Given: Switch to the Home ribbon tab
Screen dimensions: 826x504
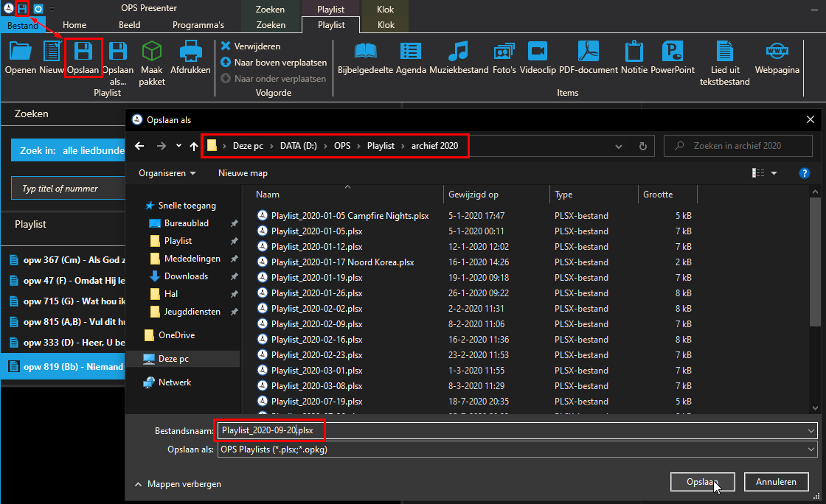Looking at the screenshot, I should point(74,25).
